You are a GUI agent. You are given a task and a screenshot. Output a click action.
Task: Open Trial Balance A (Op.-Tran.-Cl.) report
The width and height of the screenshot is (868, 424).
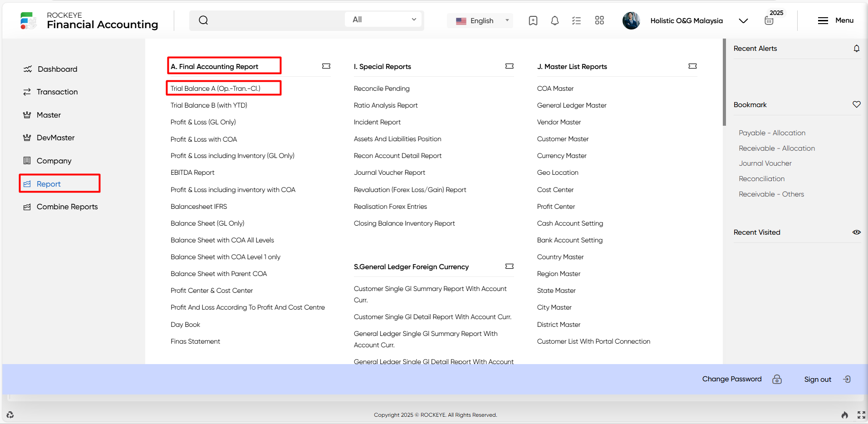pyautogui.click(x=216, y=89)
